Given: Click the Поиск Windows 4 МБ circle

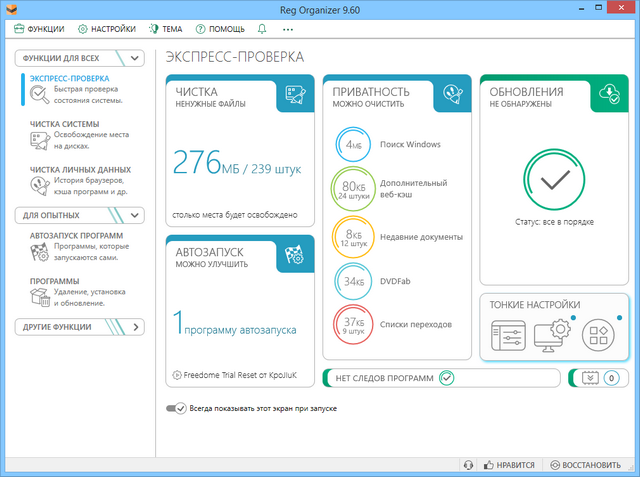Looking at the screenshot, I should tap(353, 145).
